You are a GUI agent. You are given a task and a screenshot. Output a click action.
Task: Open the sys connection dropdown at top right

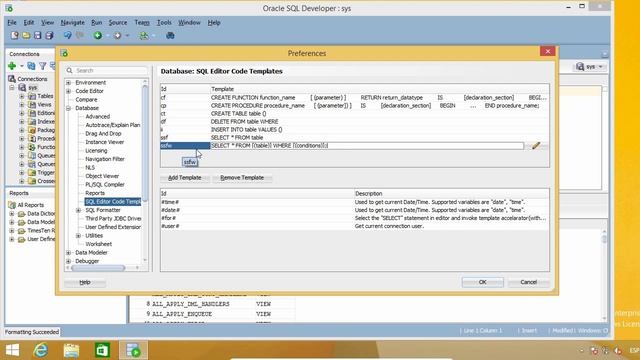point(591,67)
